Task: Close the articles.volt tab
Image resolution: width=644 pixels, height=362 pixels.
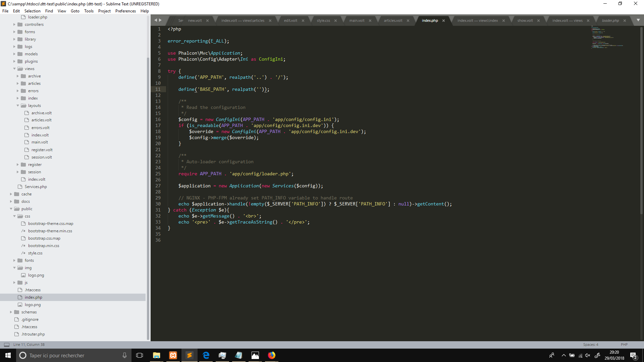Action: point(408,21)
